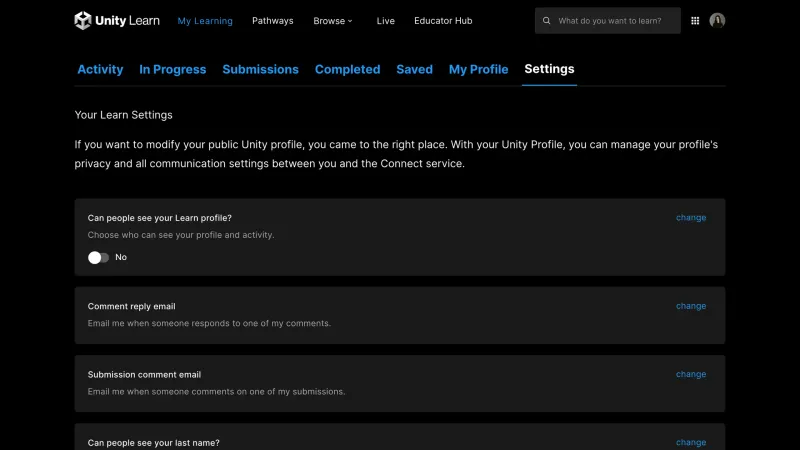
Task: Click 'Email me when someone responds' description
Action: 209,323
